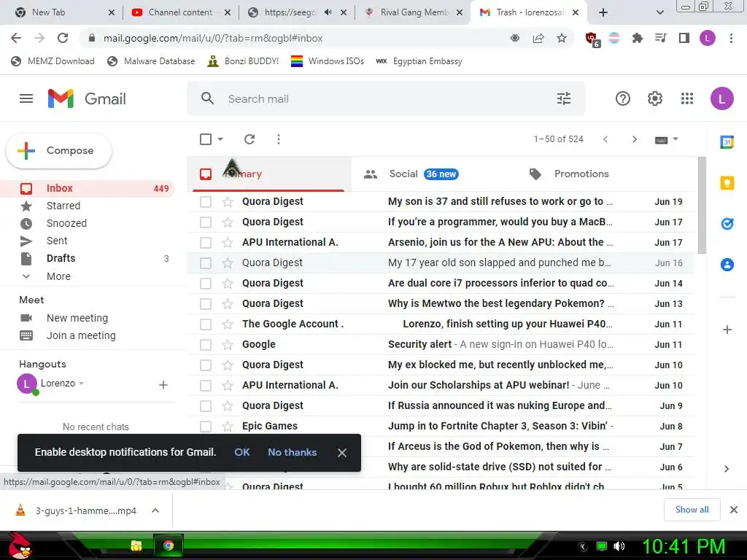Click the Angry Birds start button
This screenshot has width=747, height=560.
(x=20, y=545)
